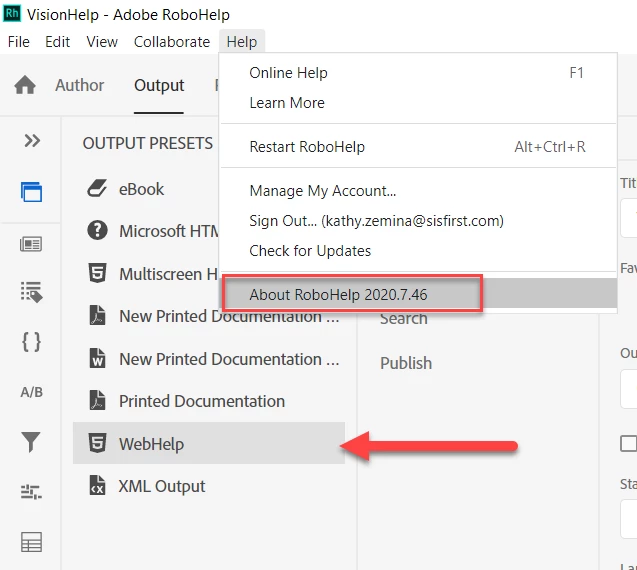Screen dimensions: 637x570
Task: Open Manage My Account menu entry
Action: point(418,191)
